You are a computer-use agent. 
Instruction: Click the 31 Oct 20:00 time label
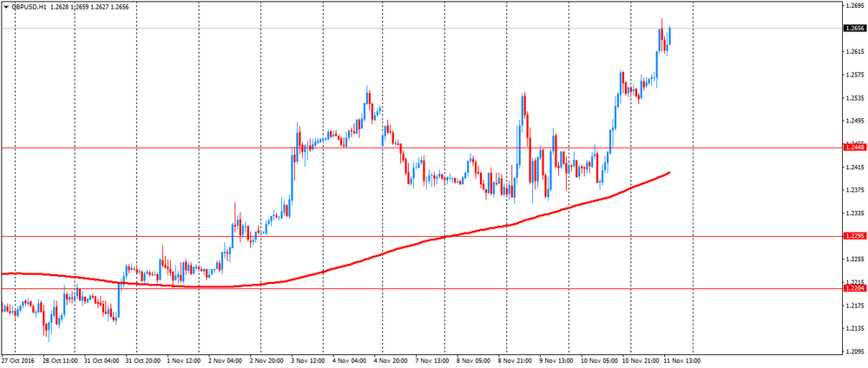point(141,361)
